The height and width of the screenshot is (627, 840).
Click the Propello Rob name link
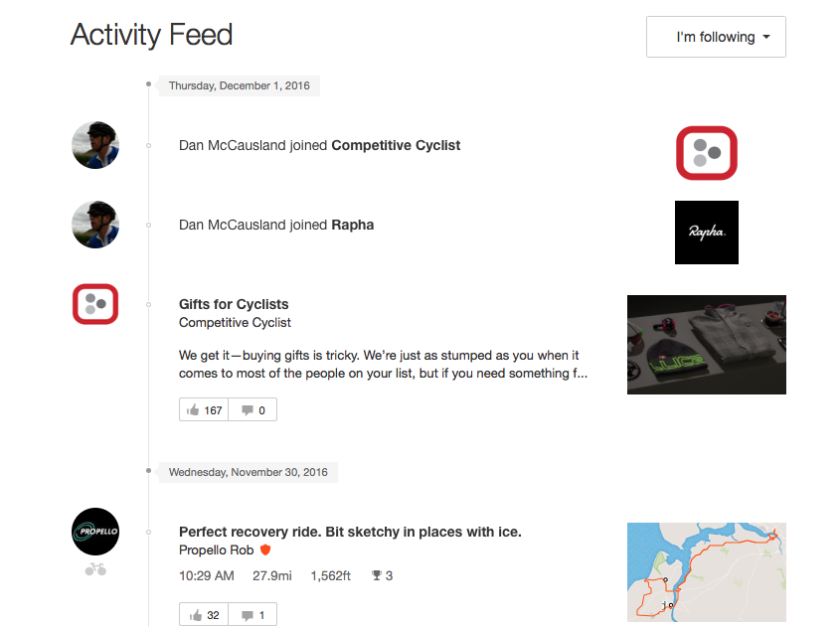[217, 549]
